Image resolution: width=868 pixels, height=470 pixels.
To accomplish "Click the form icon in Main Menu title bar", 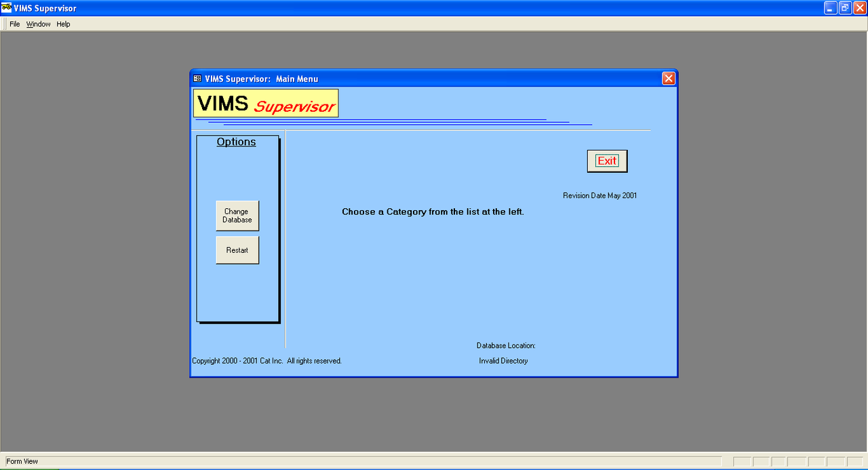I will (197, 79).
